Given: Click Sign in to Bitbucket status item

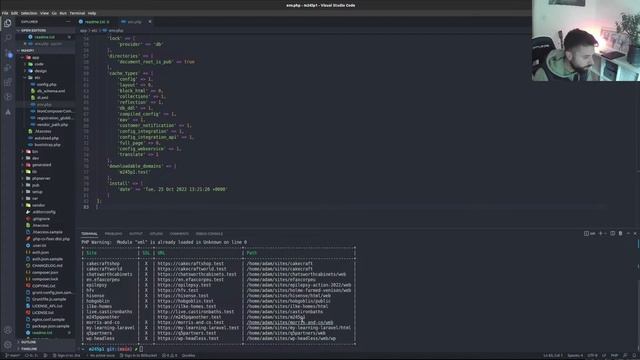Looking at the screenshot, I should pos(138,356).
